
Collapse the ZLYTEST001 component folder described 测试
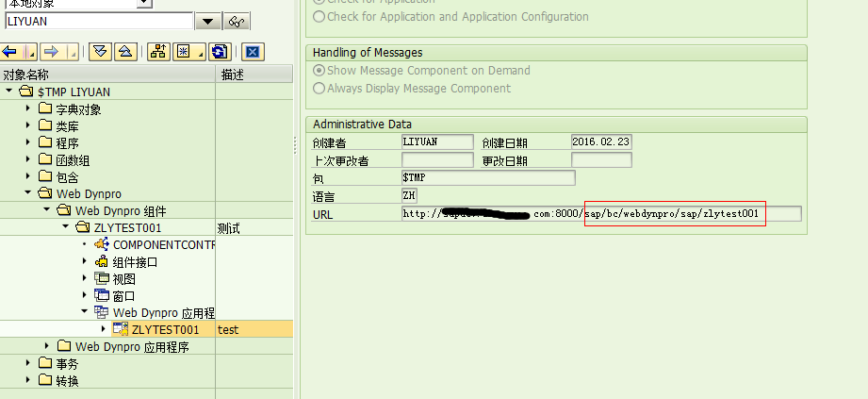65,226
